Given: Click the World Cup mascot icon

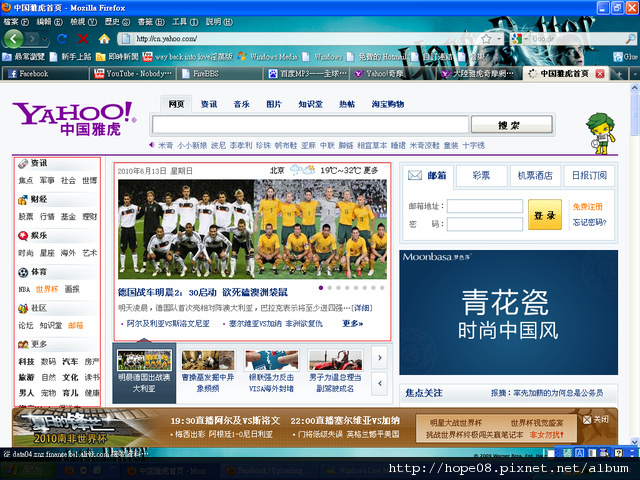Looking at the screenshot, I should coord(601,133).
